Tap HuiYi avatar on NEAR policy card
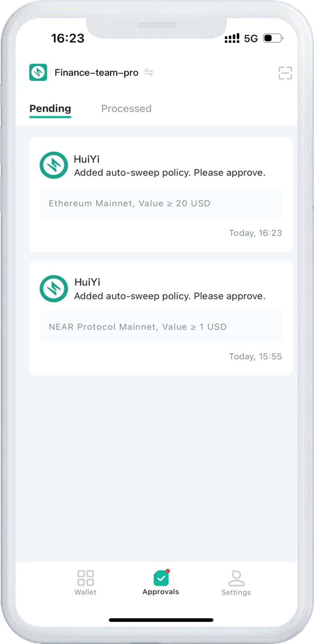This screenshot has height=644, width=314. coord(54,289)
